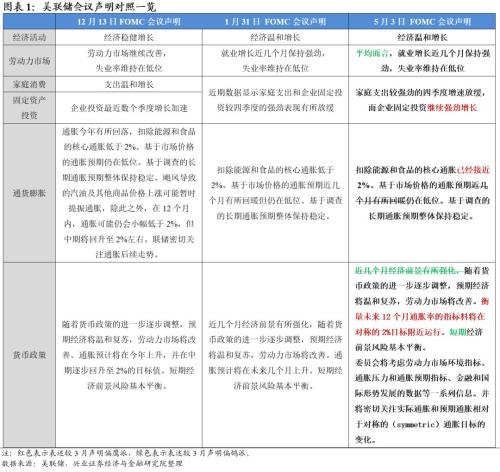Click the red text 继续强劲增长
Image resolution: width=500 pixels, height=472 pixels.
tap(452, 108)
